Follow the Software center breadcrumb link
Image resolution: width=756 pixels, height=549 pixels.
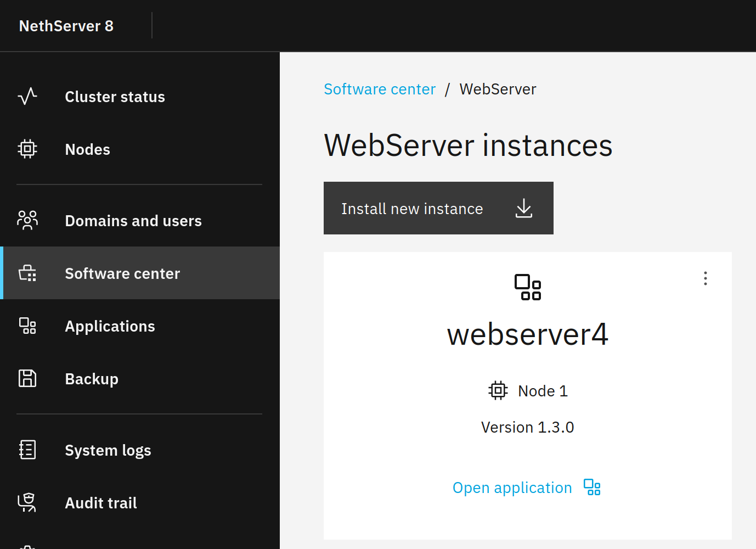coord(380,89)
